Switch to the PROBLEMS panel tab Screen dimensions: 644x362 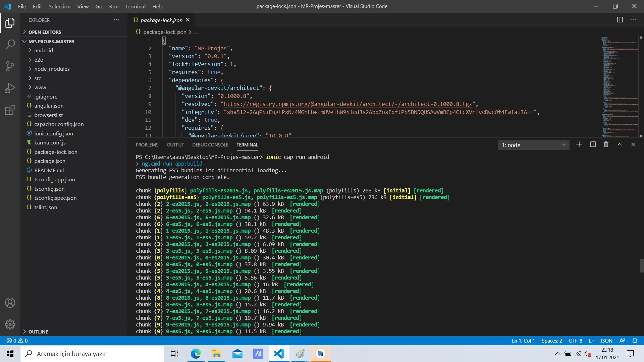[x=147, y=145]
